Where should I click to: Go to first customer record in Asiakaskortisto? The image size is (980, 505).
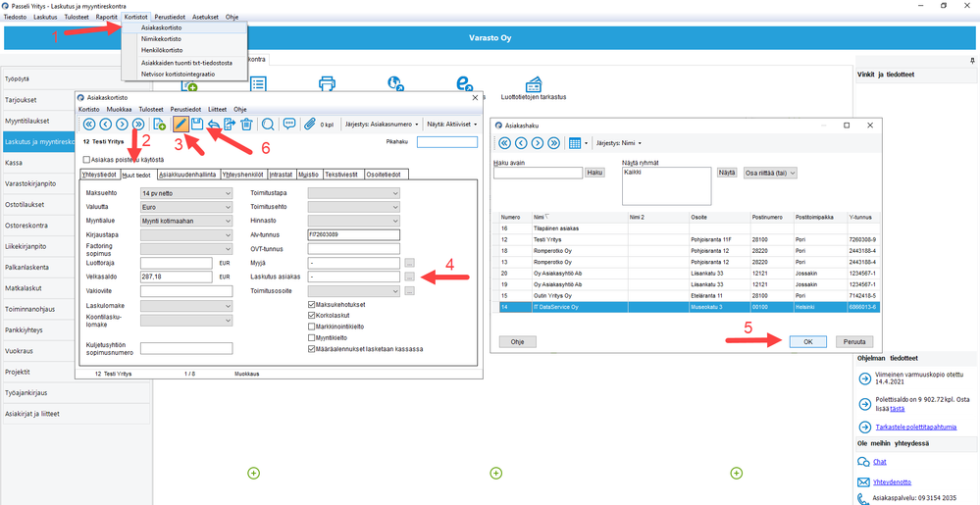[90, 124]
